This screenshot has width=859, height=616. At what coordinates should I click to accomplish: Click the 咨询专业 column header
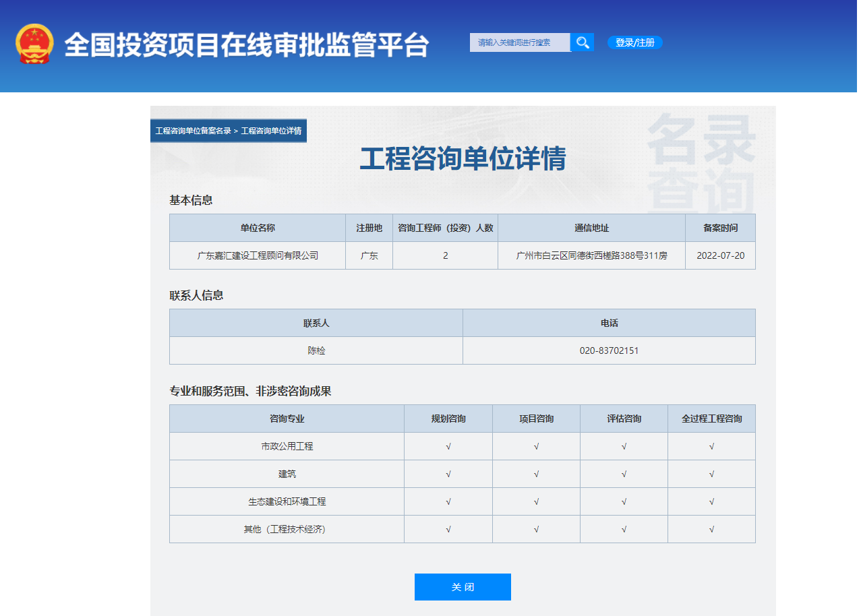coord(287,419)
